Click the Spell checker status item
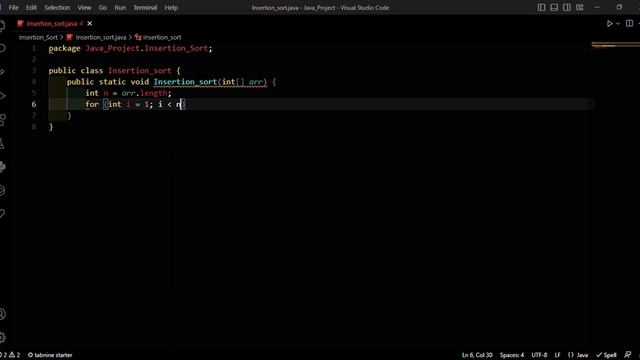The image size is (640, 360). point(606,355)
